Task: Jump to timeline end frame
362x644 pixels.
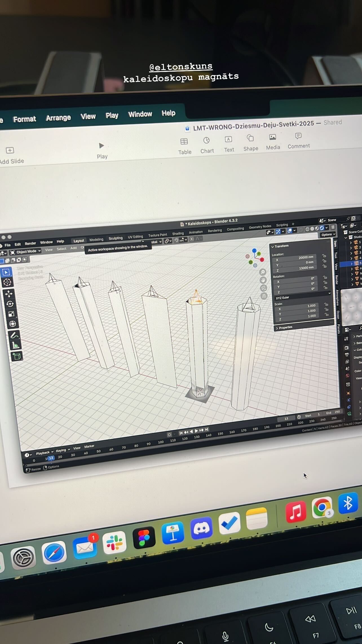Action: [207, 430]
